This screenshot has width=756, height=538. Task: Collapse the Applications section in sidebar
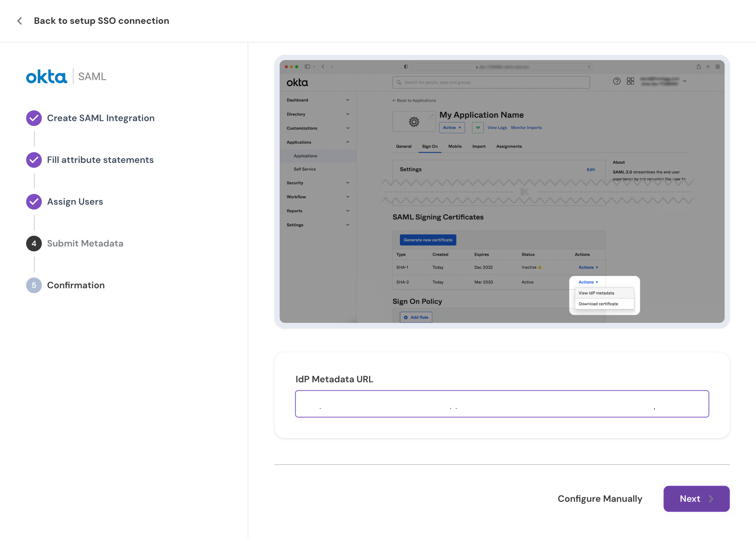348,142
